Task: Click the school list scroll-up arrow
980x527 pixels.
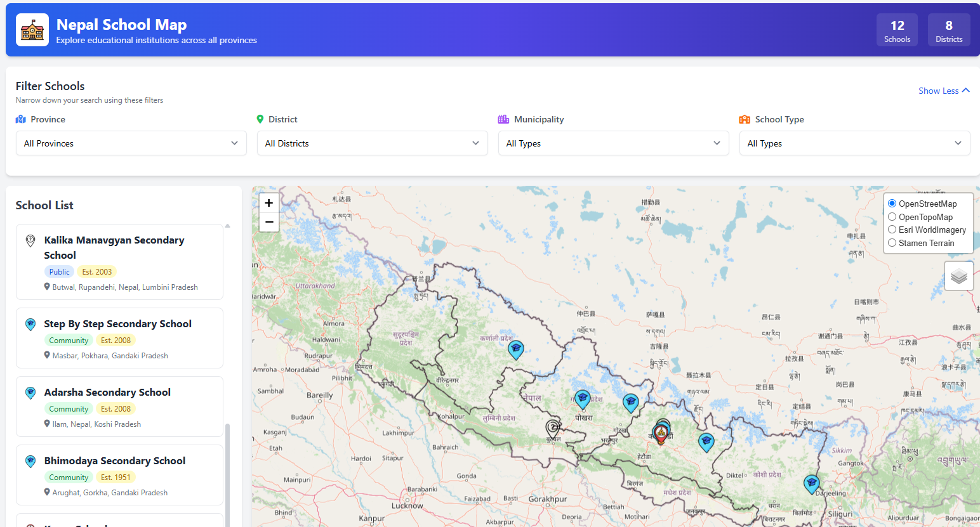Action: pyautogui.click(x=228, y=226)
